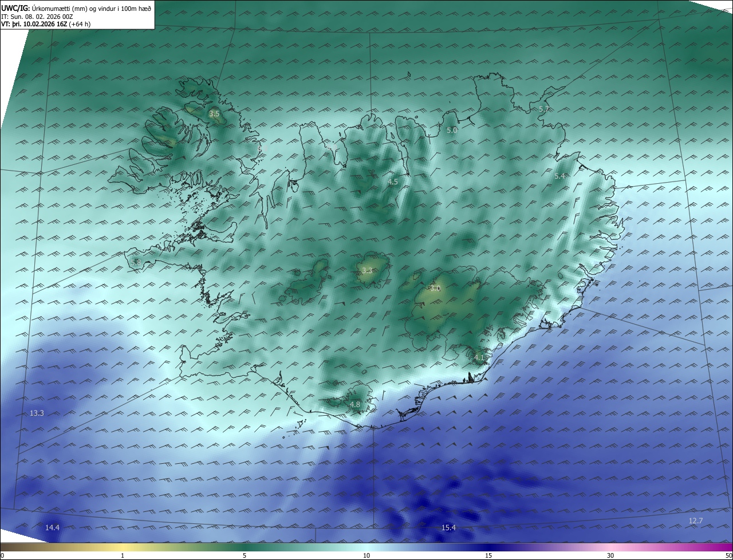Click the 30 tick label on the colour scale
Viewport: 733px width, 560px height.
610,555
